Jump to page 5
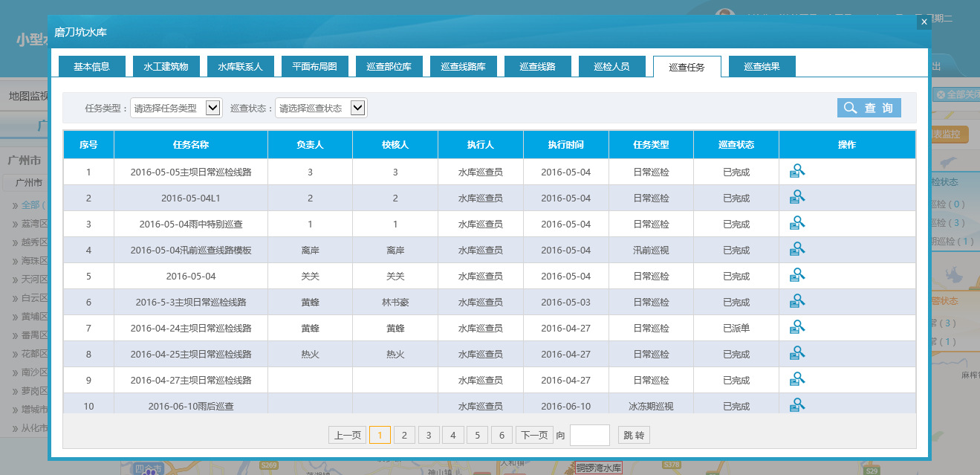The height and width of the screenshot is (475, 980). (478, 436)
